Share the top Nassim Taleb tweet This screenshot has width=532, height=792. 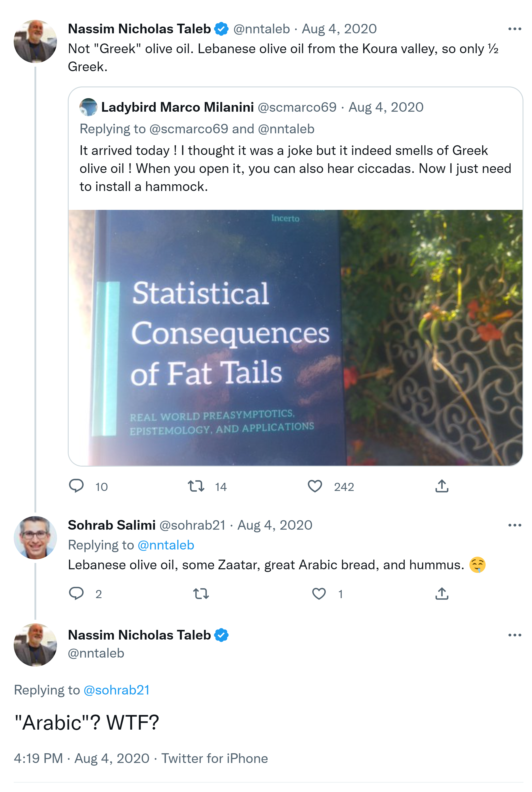tap(442, 486)
